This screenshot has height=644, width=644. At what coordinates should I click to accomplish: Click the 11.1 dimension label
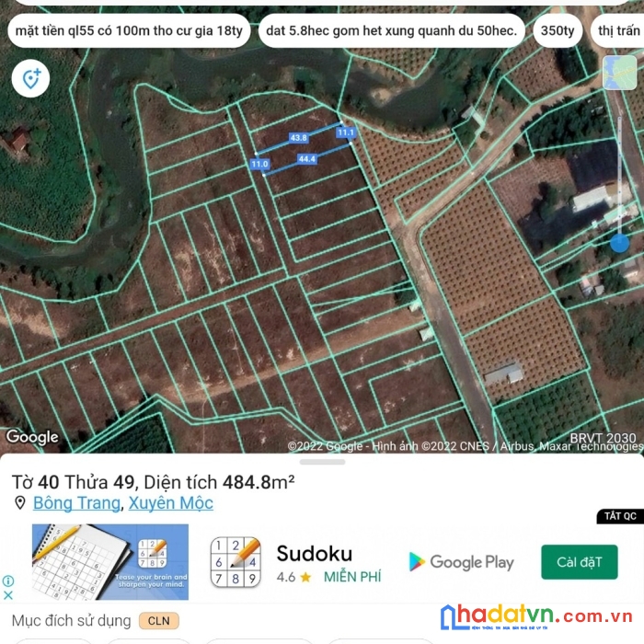[x=346, y=132]
